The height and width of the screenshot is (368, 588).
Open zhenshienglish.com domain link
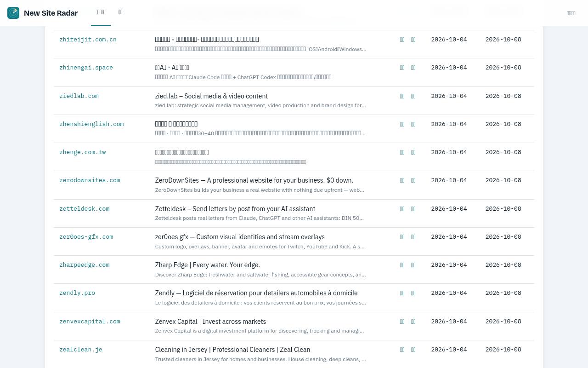click(x=91, y=124)
